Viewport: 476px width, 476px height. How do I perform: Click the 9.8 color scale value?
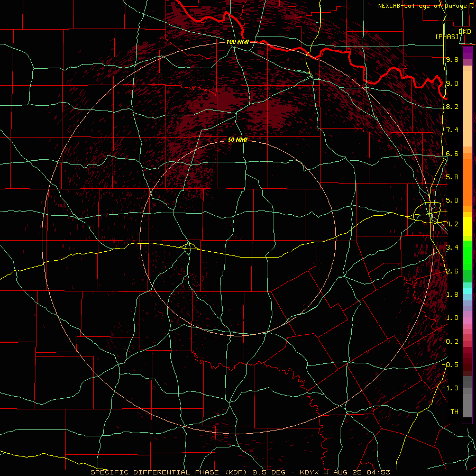452,59
